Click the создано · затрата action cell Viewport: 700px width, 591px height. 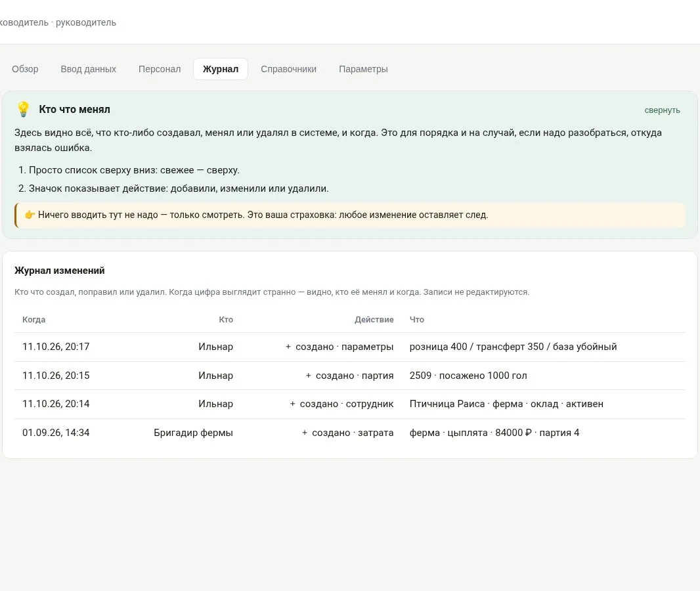(x=348, y=433)
